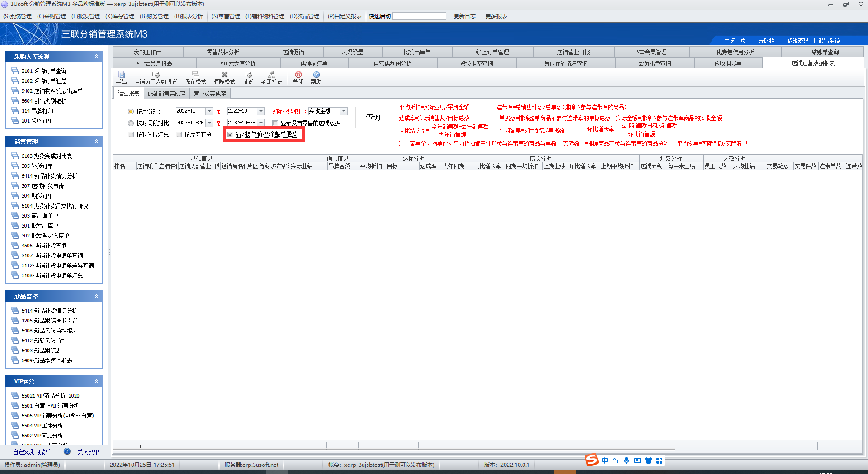Viewport: 868px width, 474px height.
Task: Click 退出系统 link
Action: [x=829, y=41]
